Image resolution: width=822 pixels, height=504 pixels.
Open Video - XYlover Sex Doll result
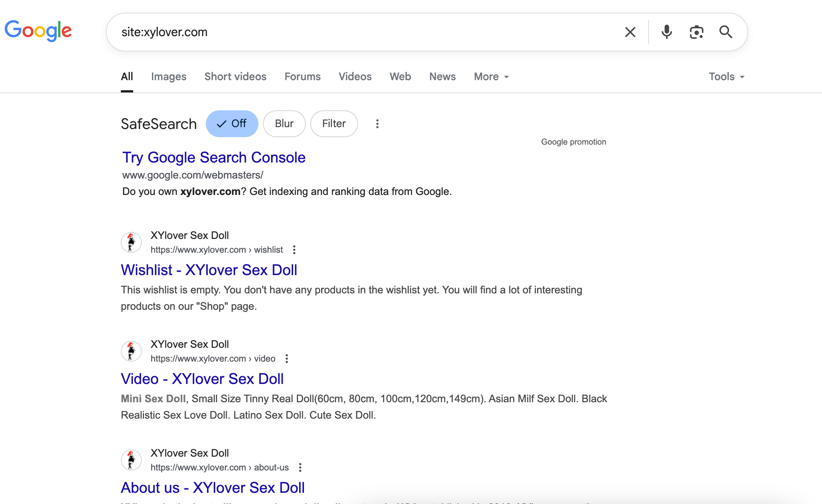(x=202, y=379)
